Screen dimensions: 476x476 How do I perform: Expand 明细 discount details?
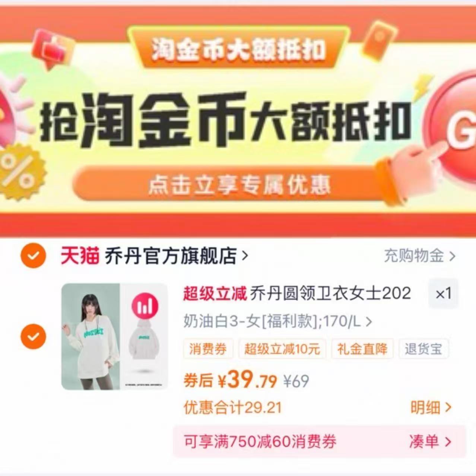(431, 407)
